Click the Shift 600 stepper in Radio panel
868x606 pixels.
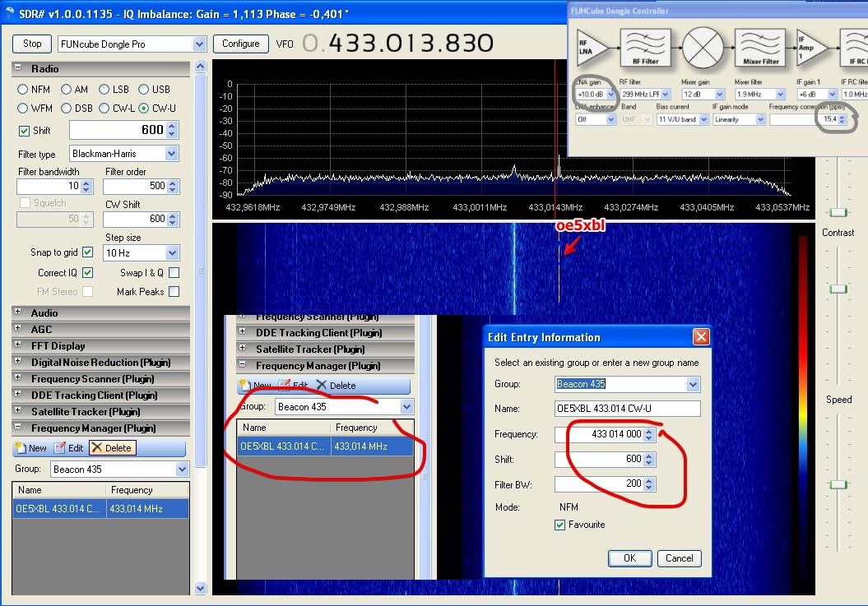(x=172, y=130)
